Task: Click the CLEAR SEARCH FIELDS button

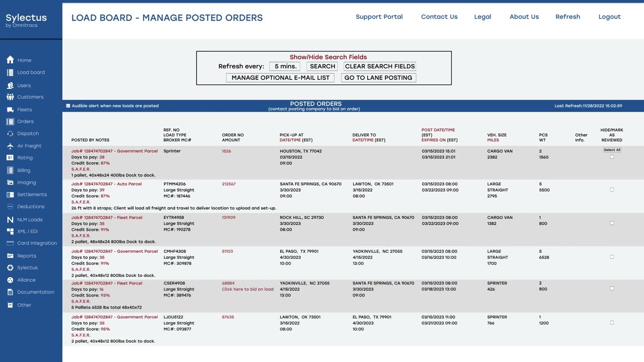Action: [x=380, y=66]
